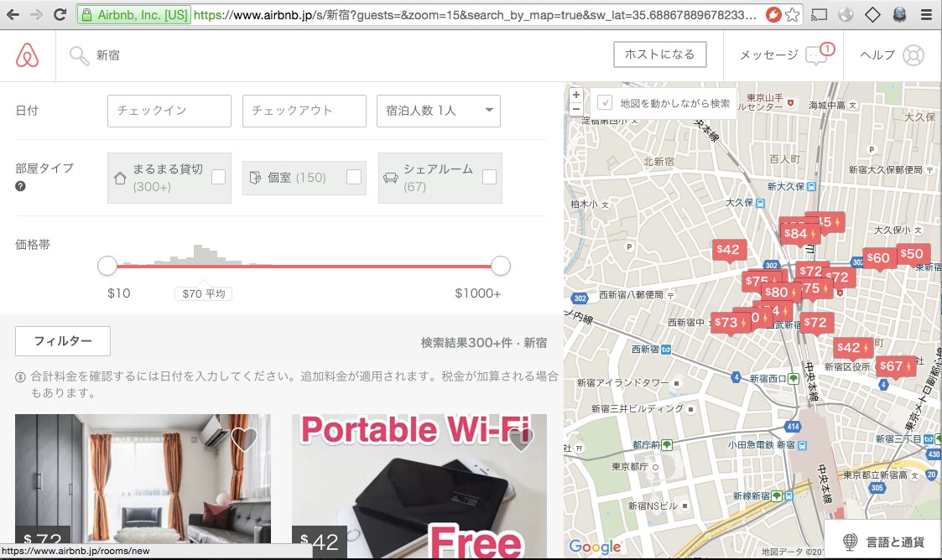
Task: Click the 検索結果300+件 · 新宿 text
Action: tap(484, 343)
